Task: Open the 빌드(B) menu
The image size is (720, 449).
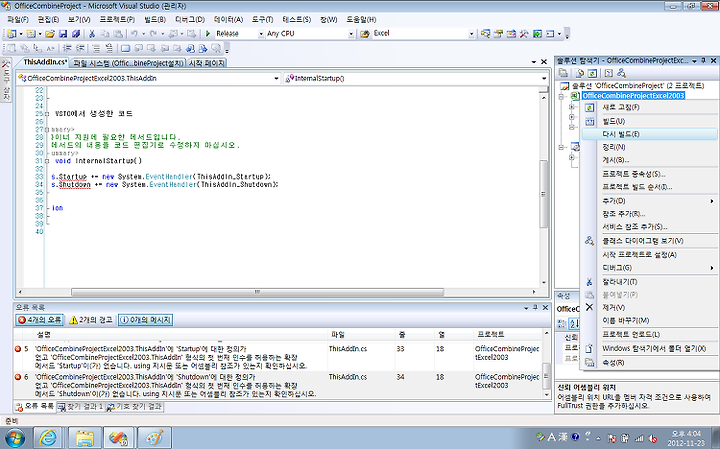Action: coord(155,20)
